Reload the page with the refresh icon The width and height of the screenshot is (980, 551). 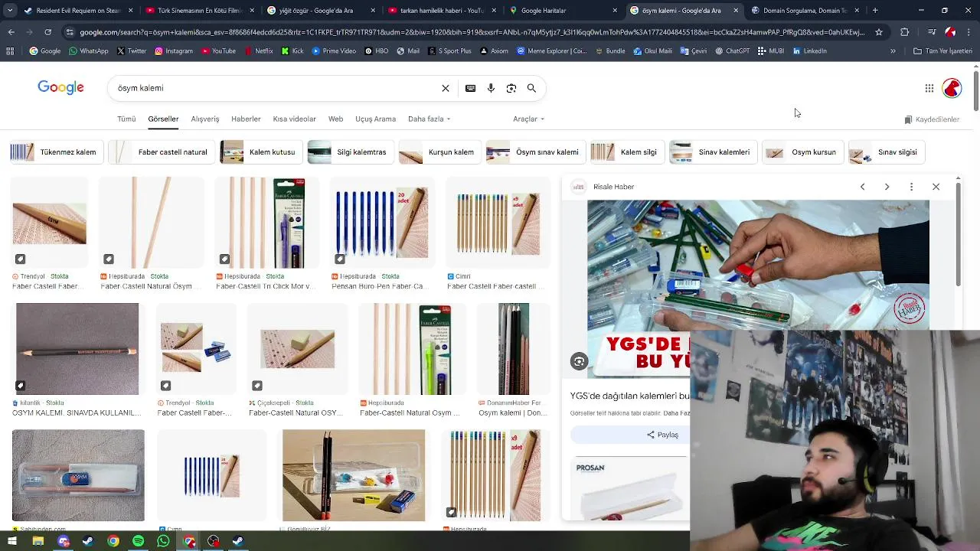click(x=47, y=32)
